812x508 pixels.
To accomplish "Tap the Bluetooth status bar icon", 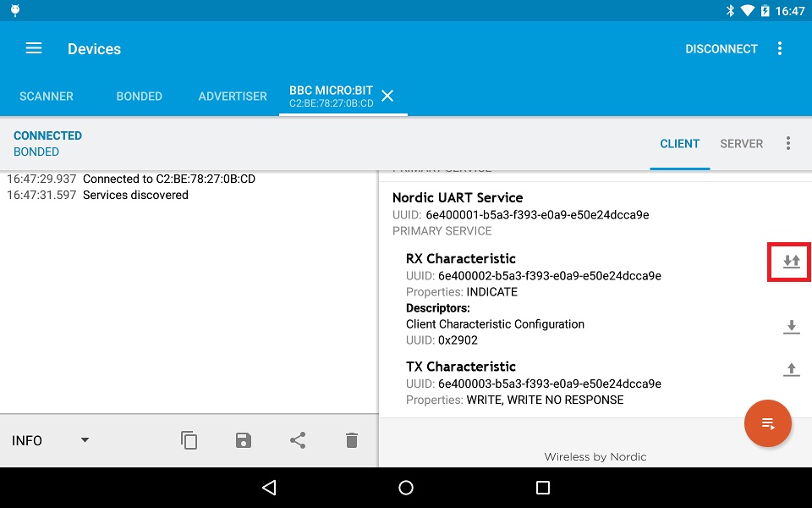I will point(730,10).
